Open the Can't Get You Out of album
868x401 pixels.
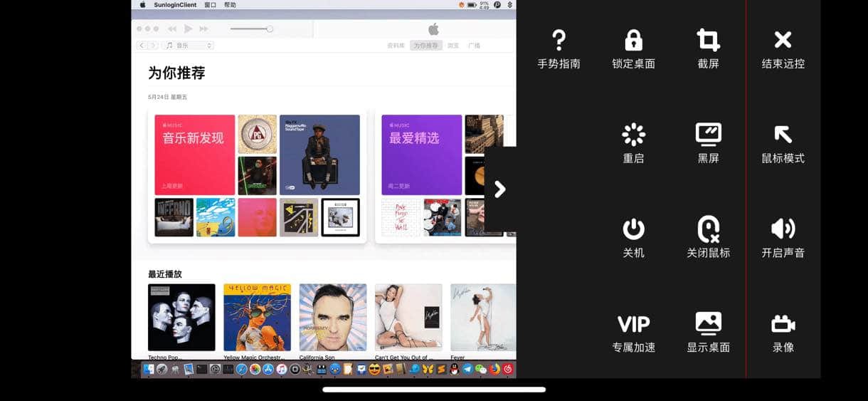[408, 318]
